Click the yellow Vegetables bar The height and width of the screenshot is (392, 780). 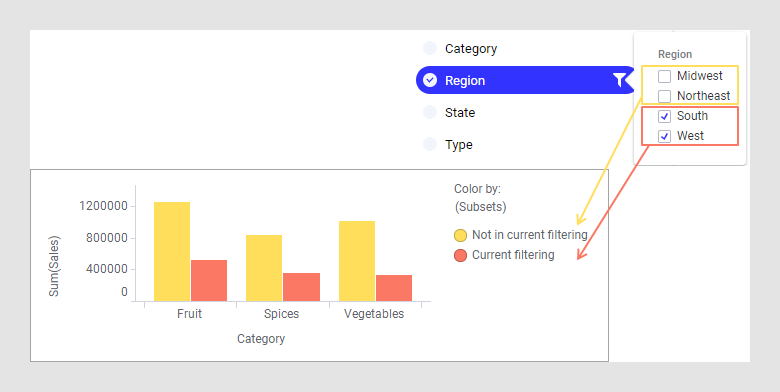click(357, 261)
